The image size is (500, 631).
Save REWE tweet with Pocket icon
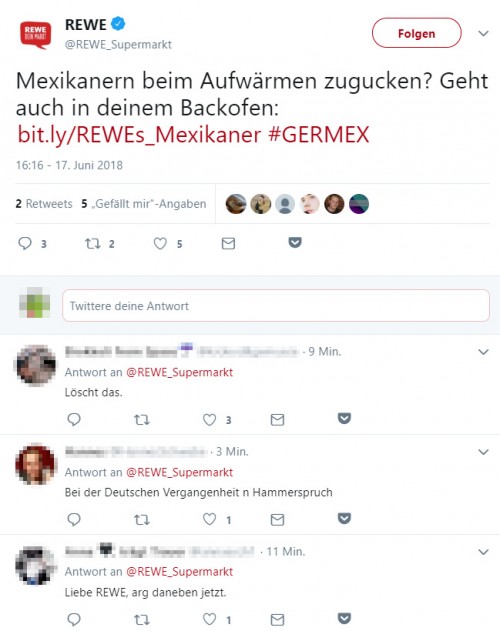[295, 242]
